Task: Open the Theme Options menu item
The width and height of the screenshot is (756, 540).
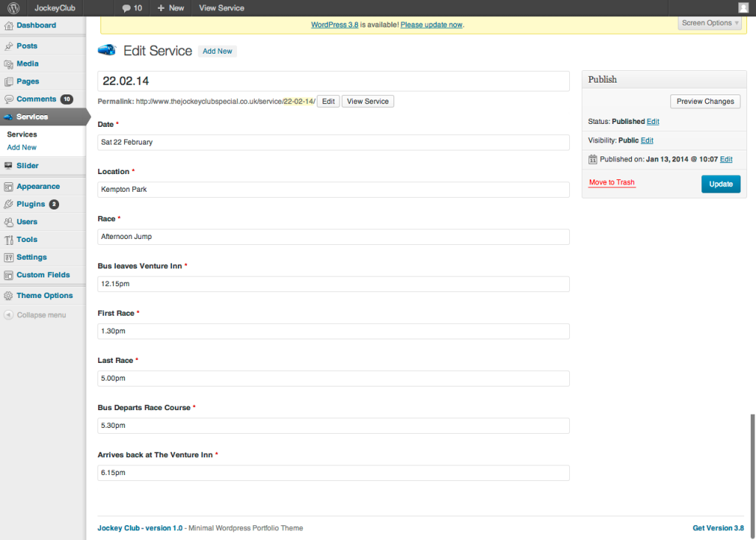Action: click(45, 296)
